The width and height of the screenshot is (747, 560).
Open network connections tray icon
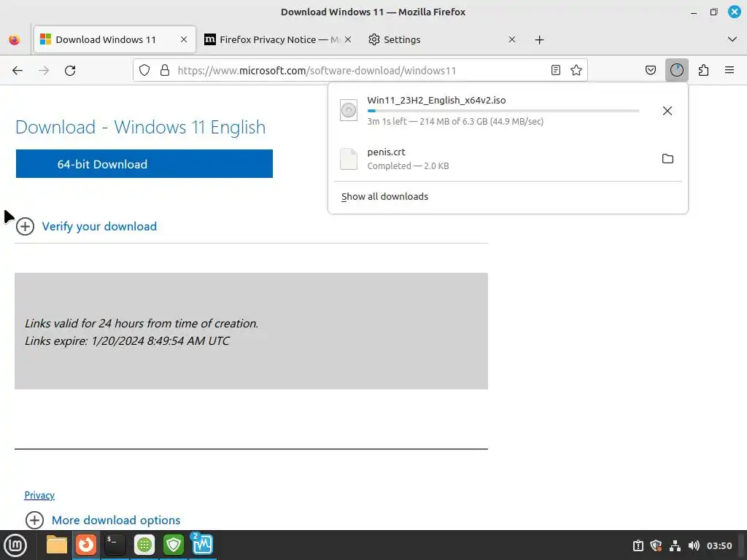[675, 545]
